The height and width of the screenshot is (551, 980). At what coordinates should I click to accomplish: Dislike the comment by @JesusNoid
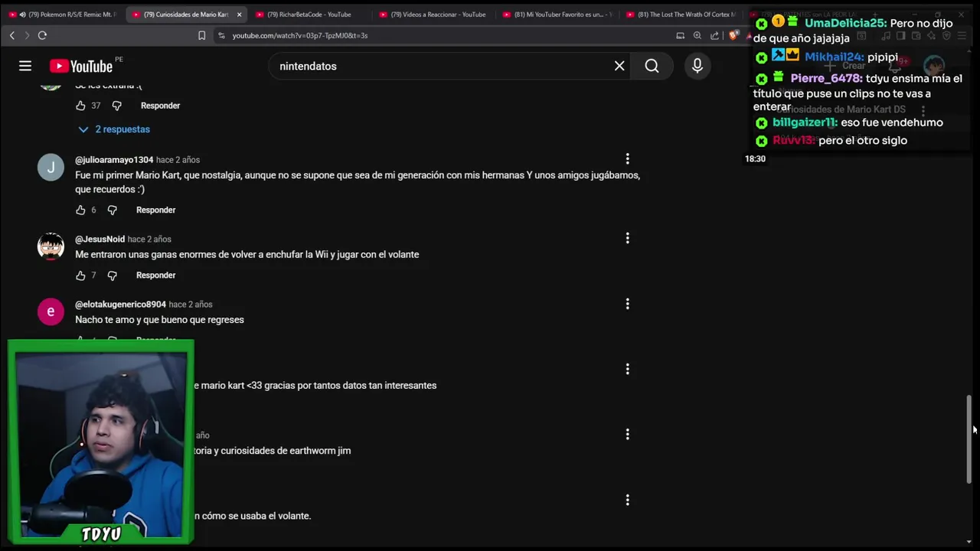[x=112, y=275]
